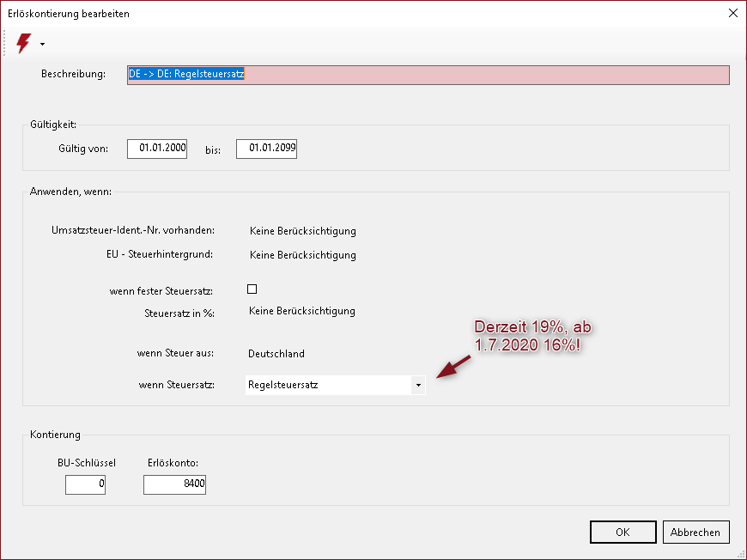Screen dimensions: 747x560
Task: Select the bis end date field
Action: click(x=266, y=149)
